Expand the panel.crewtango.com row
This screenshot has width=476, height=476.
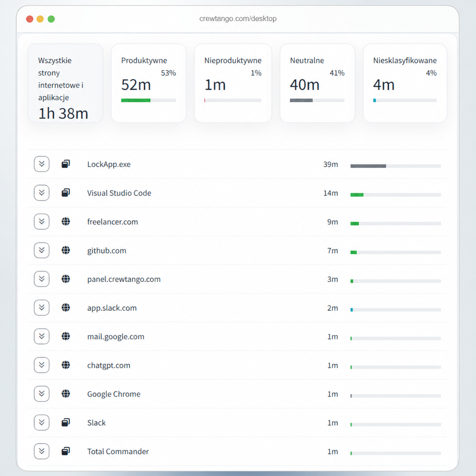pyautogui.click(x=42, y=279)
